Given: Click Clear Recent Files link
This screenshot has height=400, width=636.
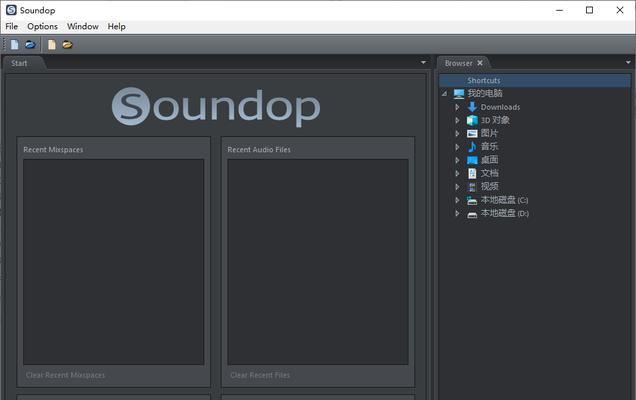Looking at the screenshot, I should (x=260, y=375).
